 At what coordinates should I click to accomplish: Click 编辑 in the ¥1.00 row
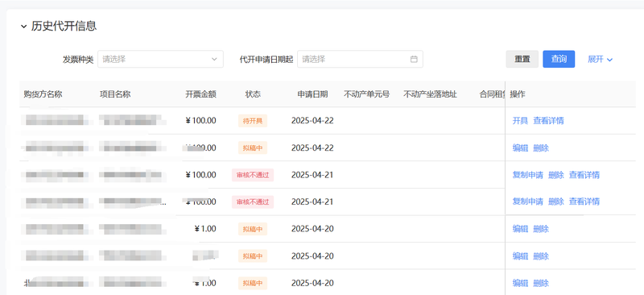(520, 229)
